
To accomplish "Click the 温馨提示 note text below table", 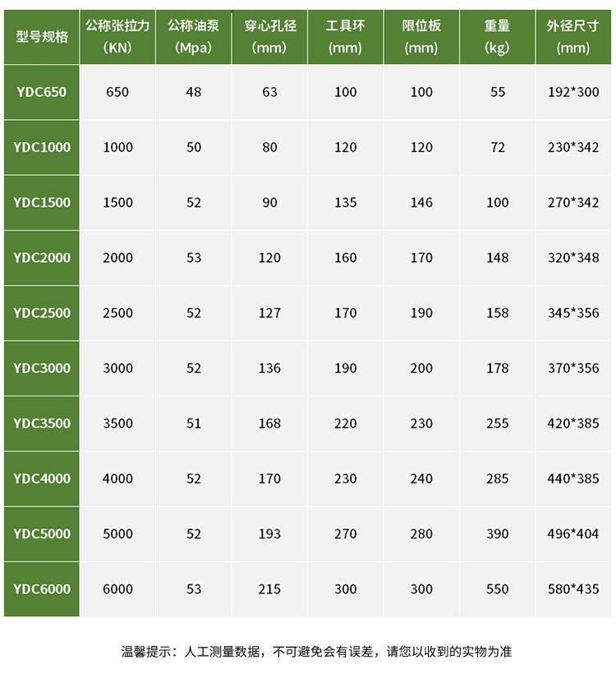I will [x=316, y=652].
